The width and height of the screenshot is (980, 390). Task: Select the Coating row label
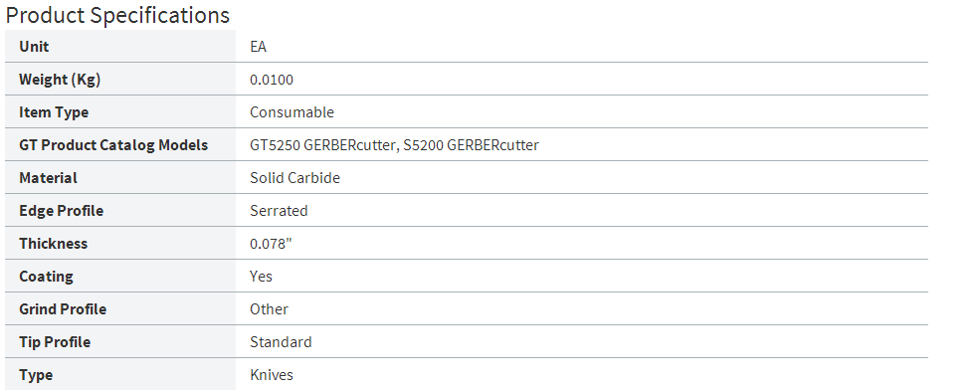(46, 277)
